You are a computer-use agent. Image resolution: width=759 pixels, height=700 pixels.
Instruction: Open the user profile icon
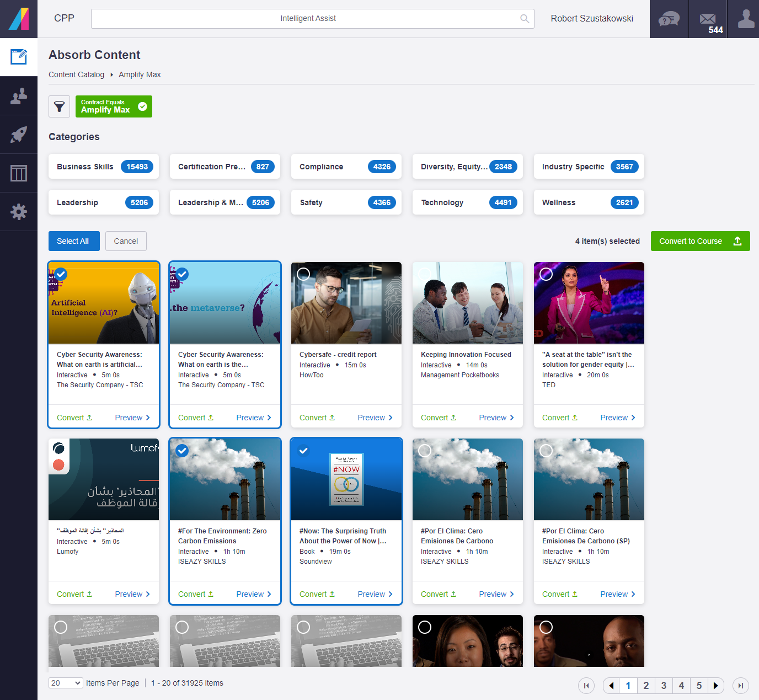(746, 19)
